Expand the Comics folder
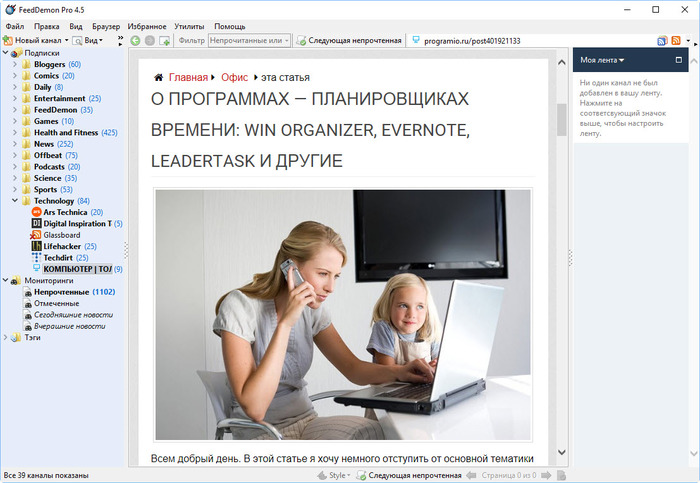 15,75
